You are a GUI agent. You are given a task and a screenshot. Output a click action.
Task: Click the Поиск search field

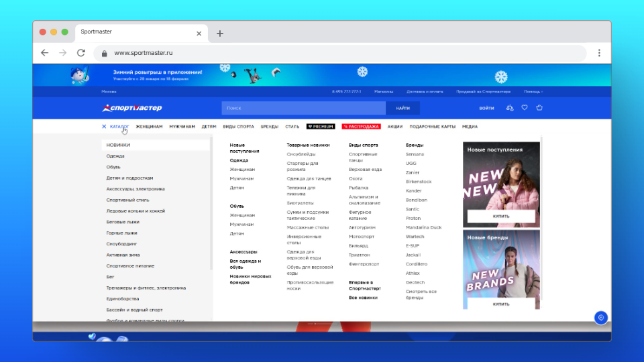(303, 108)
